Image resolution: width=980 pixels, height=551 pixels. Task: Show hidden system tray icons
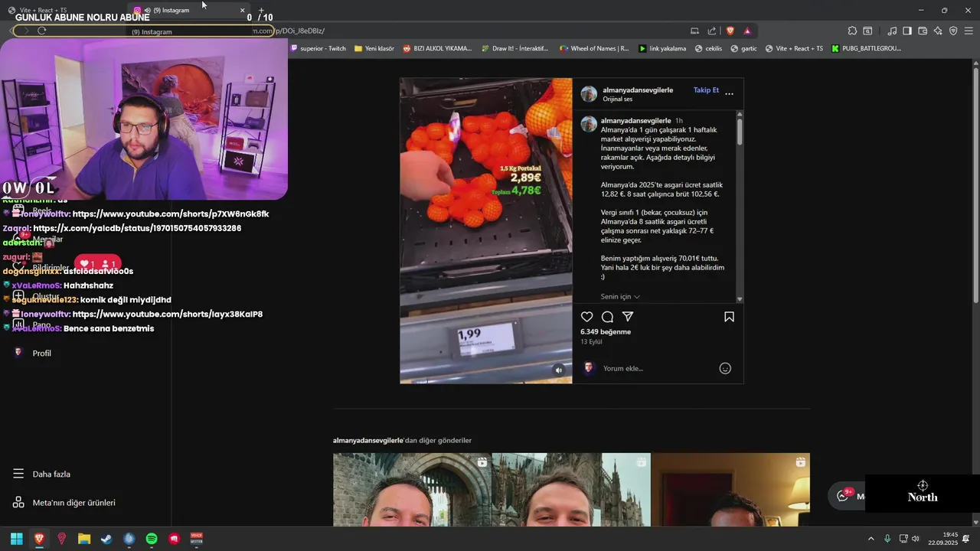[871, 539]
